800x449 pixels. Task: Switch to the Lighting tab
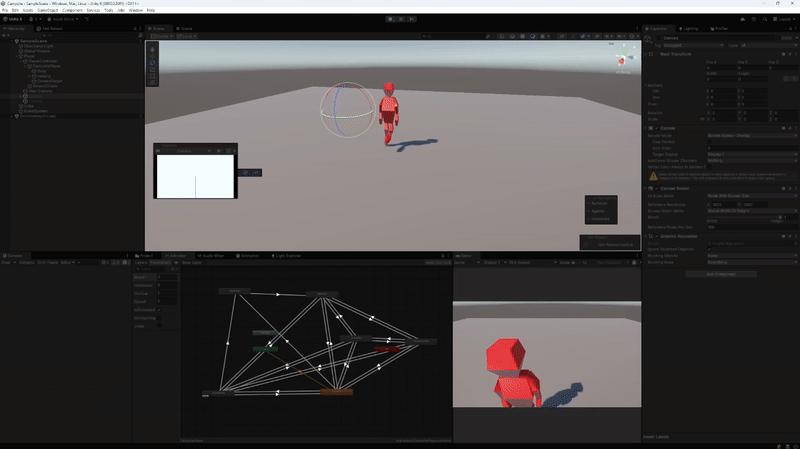coord(688,29)
